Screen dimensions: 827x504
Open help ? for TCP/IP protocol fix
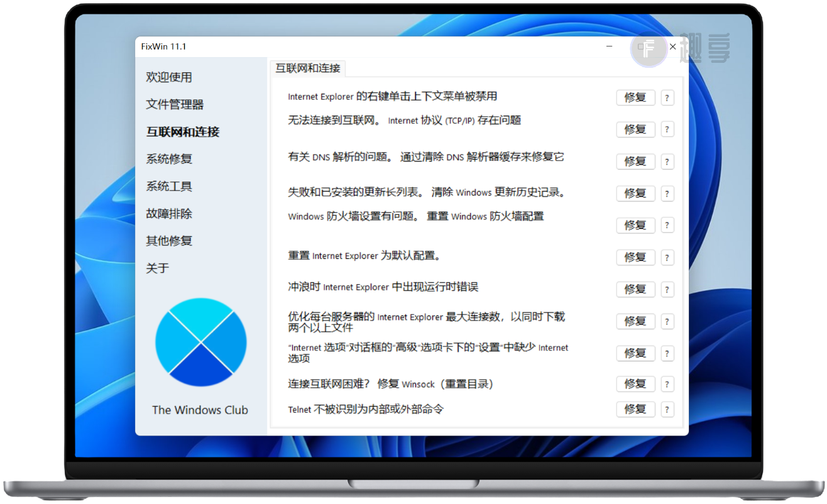pyautogui.click(x=667, y=129)
